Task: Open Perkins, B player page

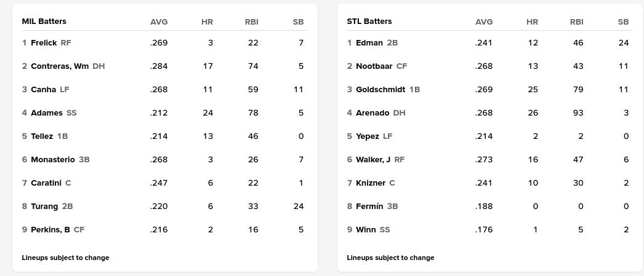Action: coord(50,230)
